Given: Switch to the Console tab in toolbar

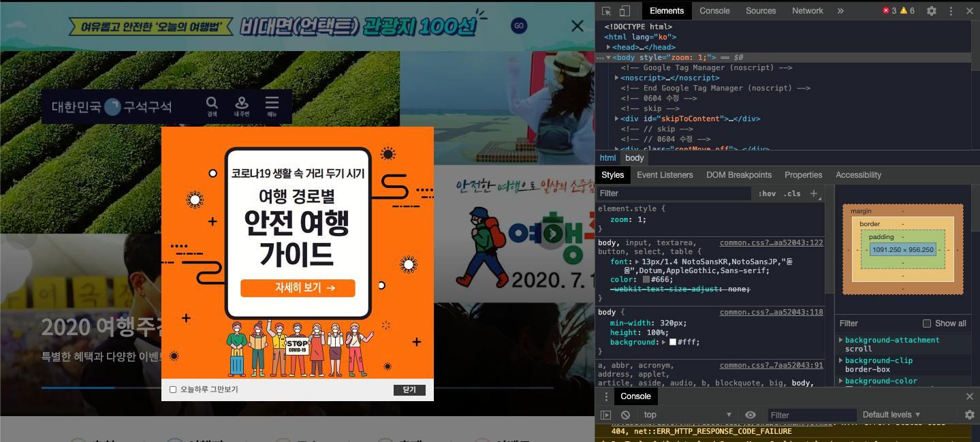Looking at the screenshot, I should (x=714, y=11).
